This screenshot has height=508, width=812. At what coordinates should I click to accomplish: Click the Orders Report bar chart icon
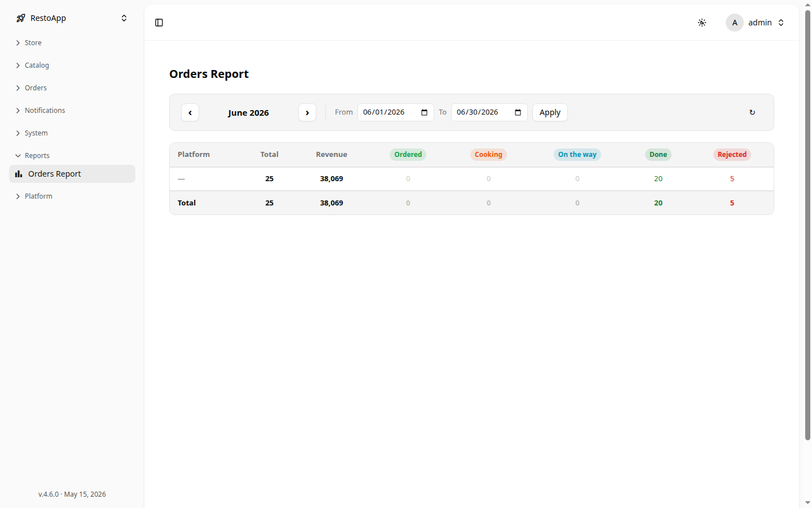tap(19, 174)
